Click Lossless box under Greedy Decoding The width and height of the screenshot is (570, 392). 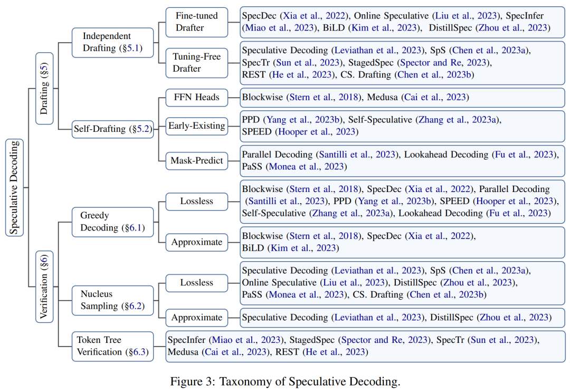[197, 201]
